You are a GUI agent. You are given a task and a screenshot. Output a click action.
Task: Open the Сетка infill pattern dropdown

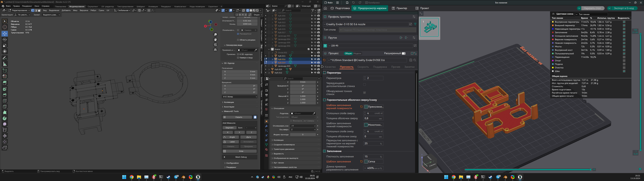click(373, 162)
